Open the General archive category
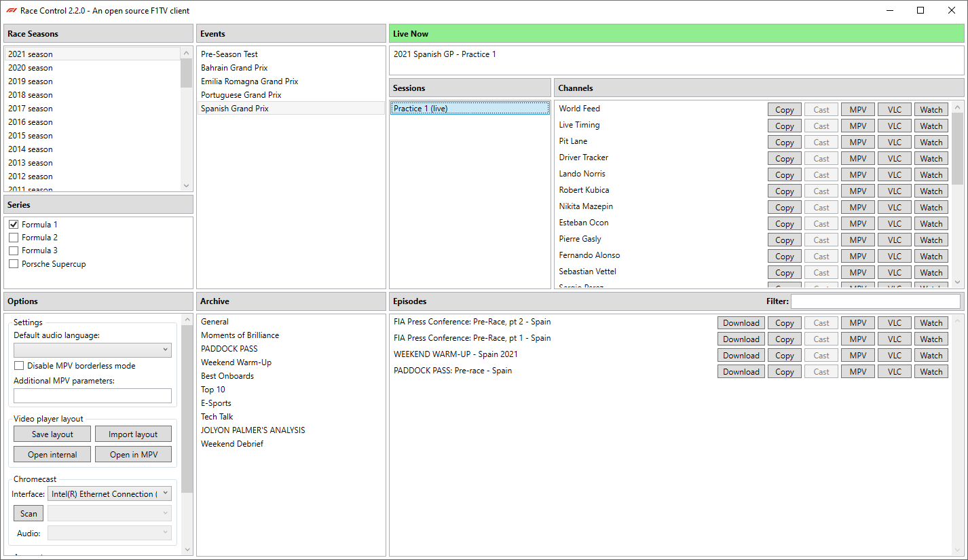The image size is (968, 560). [291, 322]
